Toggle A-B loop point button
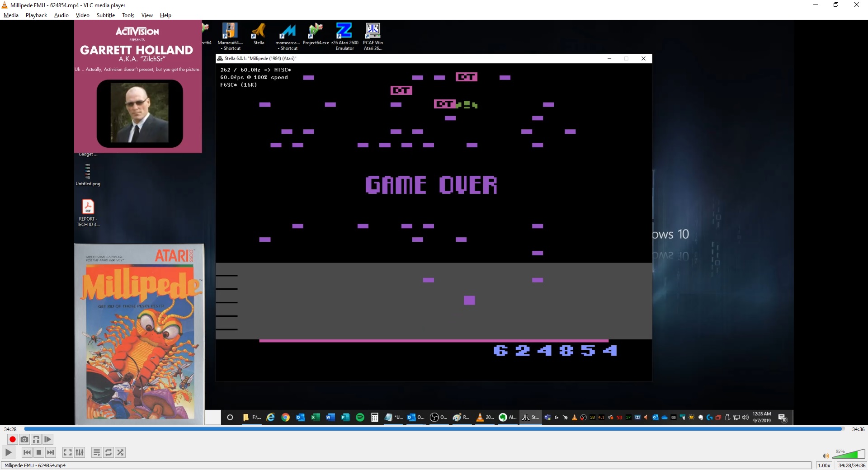 pyautogui.click(x=36, y=439)
